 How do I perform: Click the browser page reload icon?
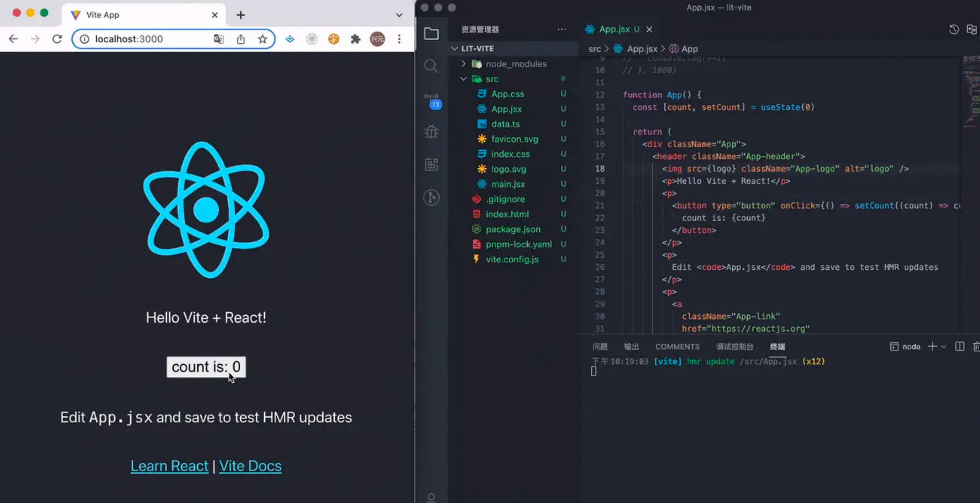click(57, 39)
